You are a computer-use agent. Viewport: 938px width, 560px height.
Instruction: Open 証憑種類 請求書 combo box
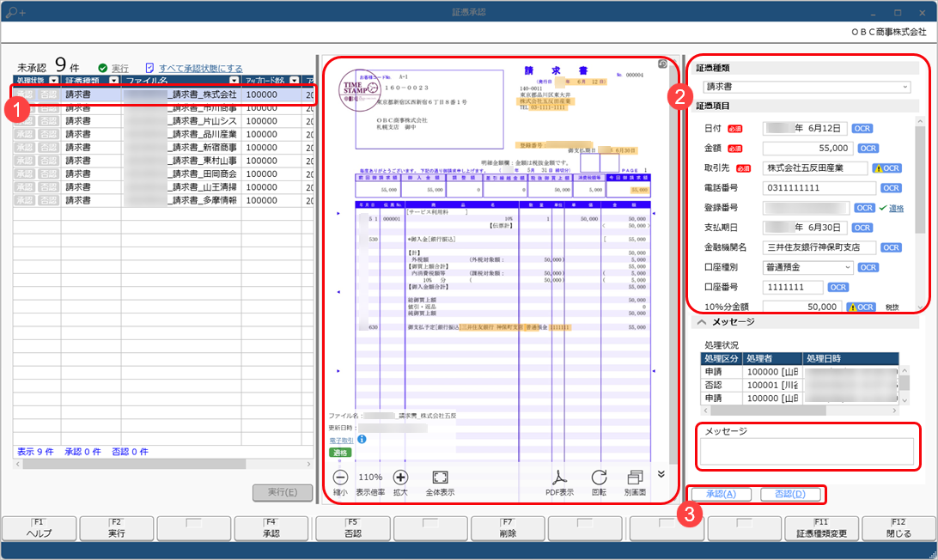pos(807,87)
